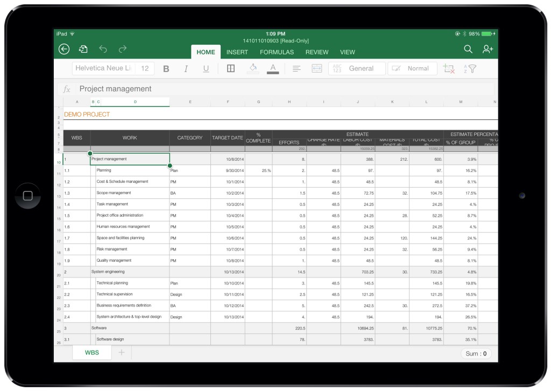Toggle bold formatting

166,68
